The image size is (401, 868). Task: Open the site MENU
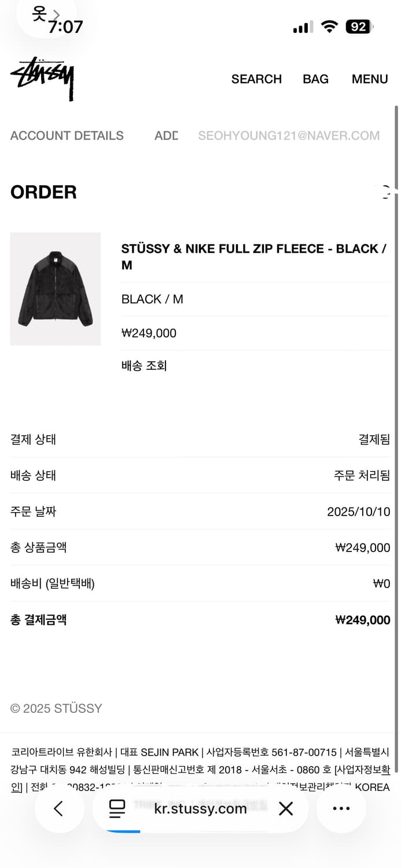[370, 79]
